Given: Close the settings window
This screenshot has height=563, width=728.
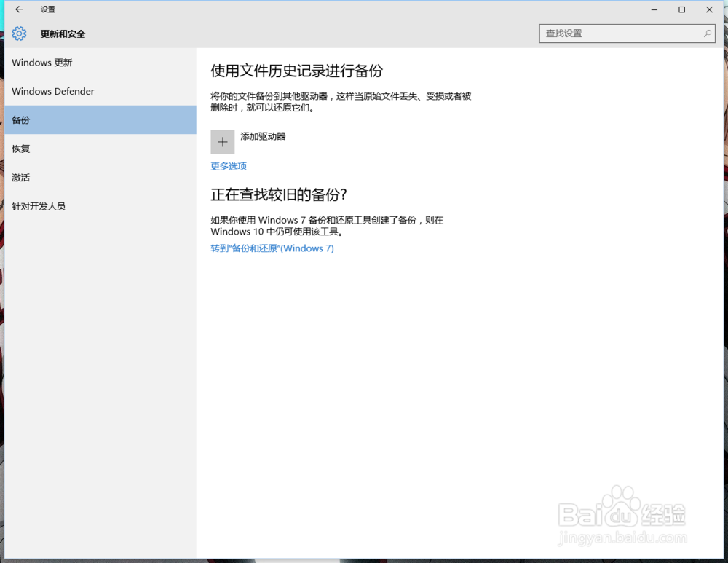Looking at the screenshot, I should (x=709, y=9).
